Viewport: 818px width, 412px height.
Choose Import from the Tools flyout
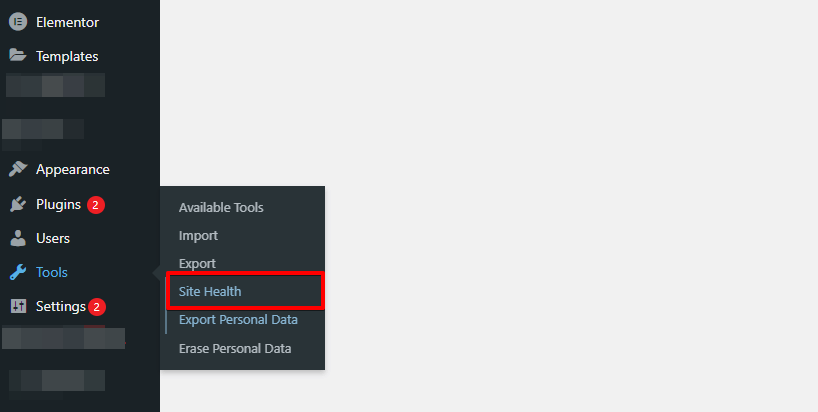click(198, 236)
